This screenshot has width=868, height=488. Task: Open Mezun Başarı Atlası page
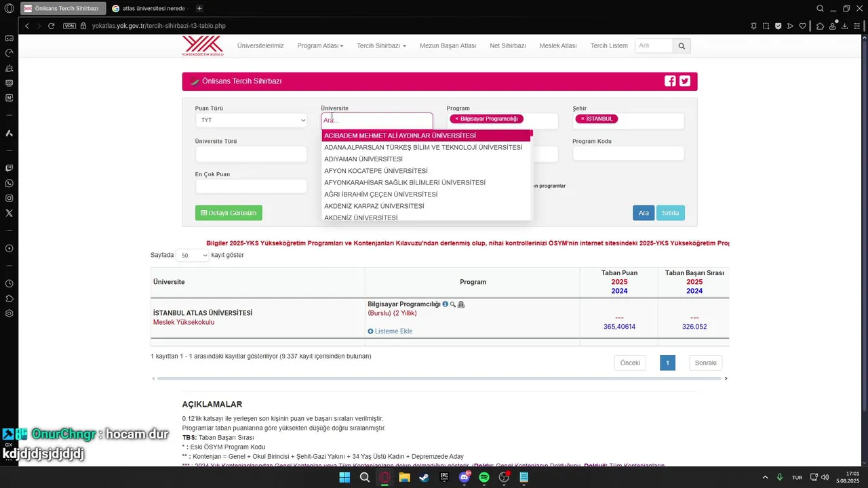tap(448, 45)
